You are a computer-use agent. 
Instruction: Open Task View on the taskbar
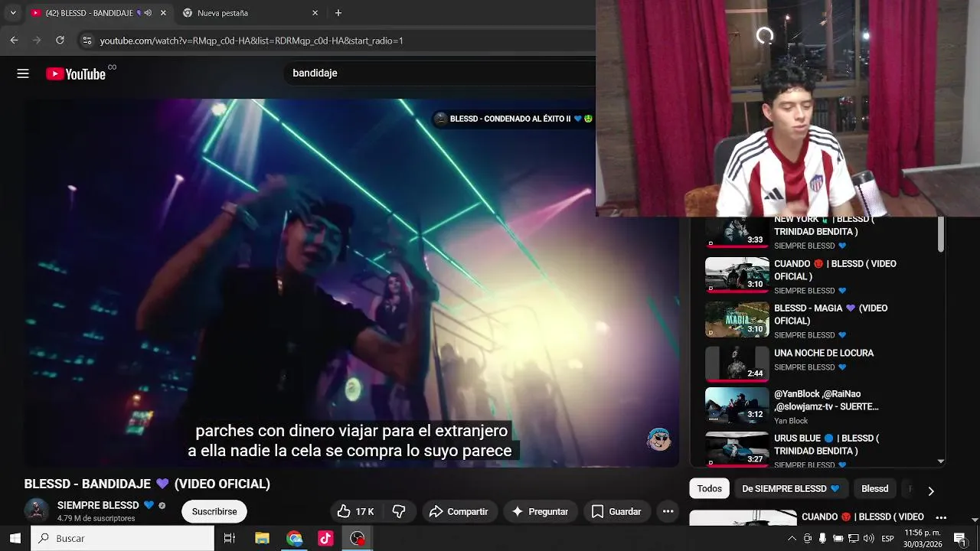[x=229, y=538]
